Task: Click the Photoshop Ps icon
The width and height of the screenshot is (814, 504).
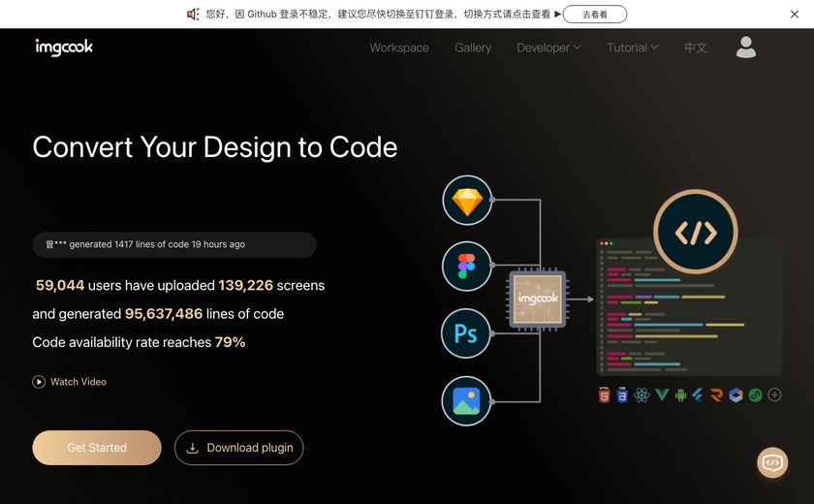Action: 466,333
